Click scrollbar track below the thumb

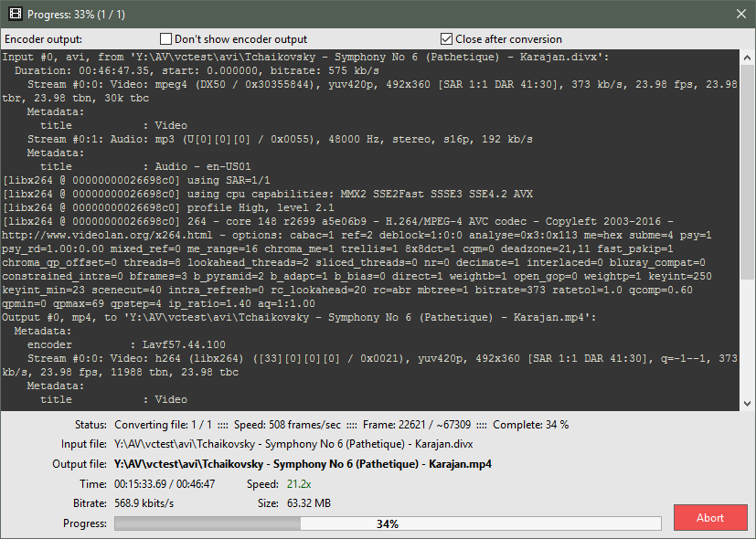pos(748,337)
